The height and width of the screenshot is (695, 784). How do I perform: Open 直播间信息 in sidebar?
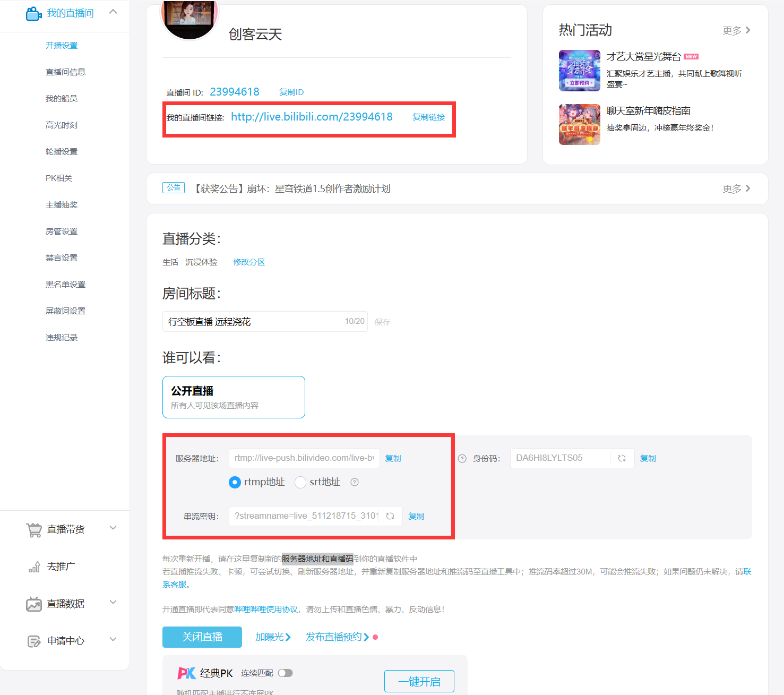coord(65,72)
